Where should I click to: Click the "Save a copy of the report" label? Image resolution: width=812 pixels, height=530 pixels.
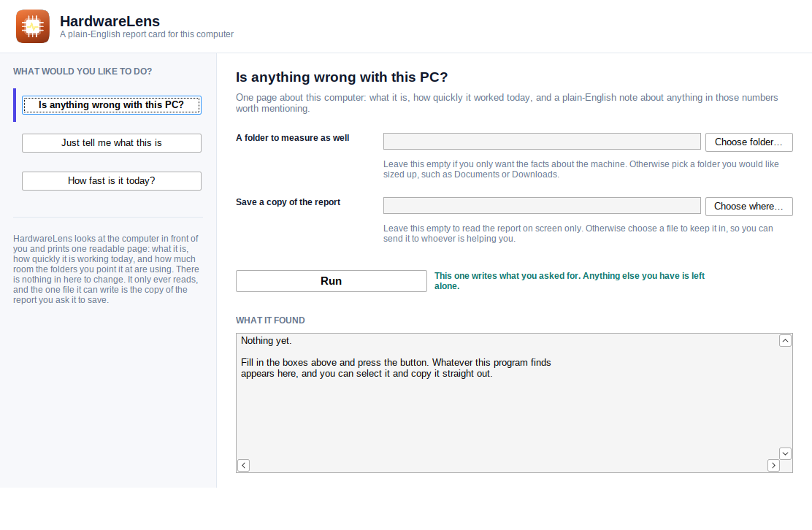coord(288,202)
